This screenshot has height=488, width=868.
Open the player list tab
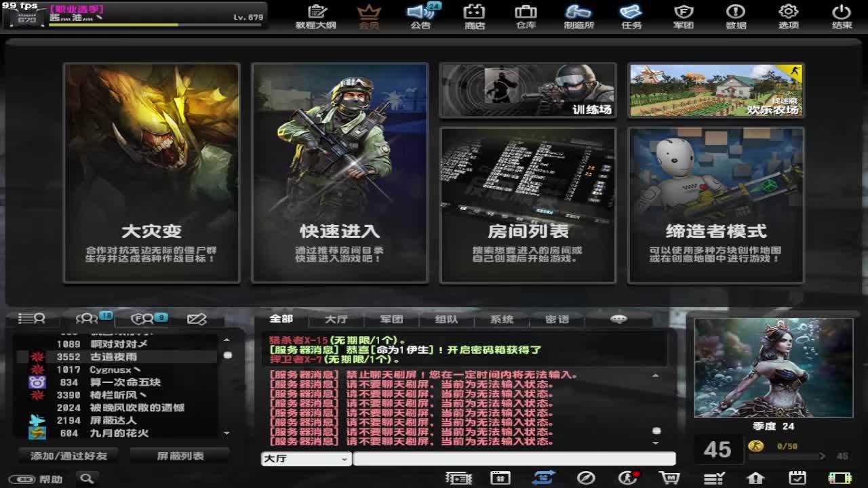coord(31,318)
